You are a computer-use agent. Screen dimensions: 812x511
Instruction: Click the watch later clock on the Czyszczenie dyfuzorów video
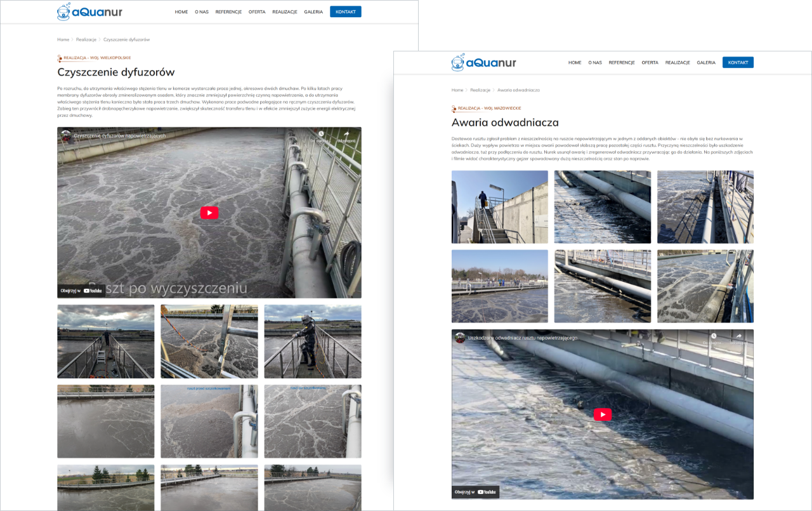[x=321, y=135]
